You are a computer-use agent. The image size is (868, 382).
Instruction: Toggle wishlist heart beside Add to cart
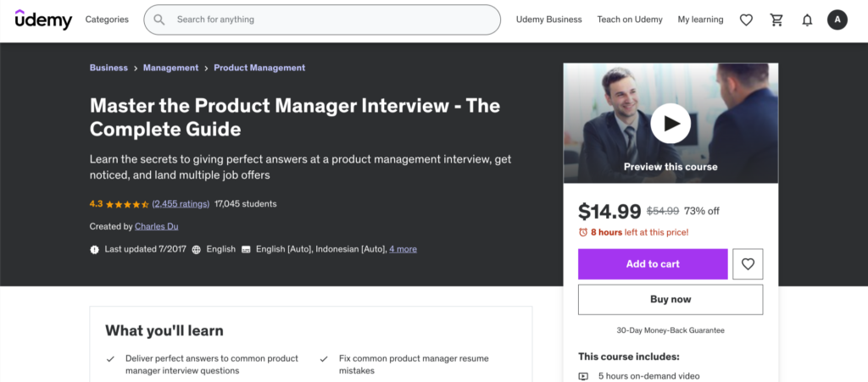coord(748,264)
